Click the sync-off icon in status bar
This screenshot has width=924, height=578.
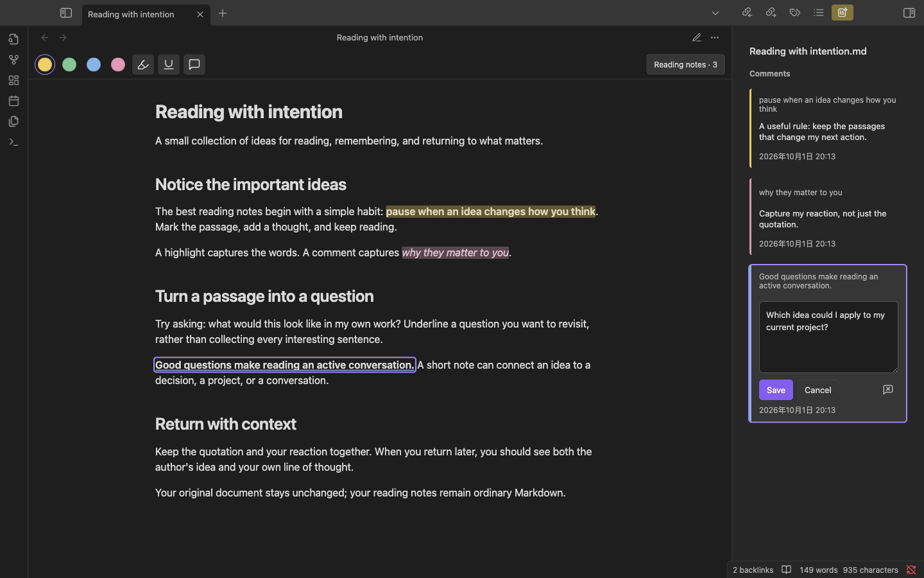click(911, 570)
